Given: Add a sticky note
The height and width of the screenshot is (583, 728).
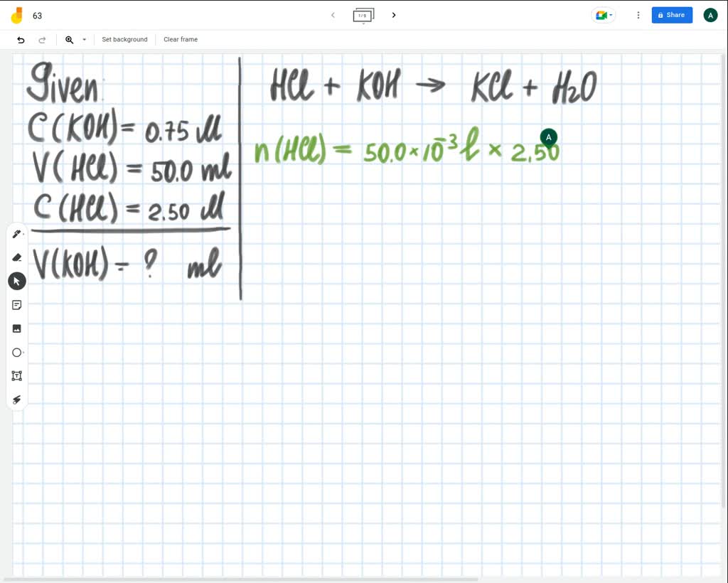Looking at the screenshot, I should [16, 304].
